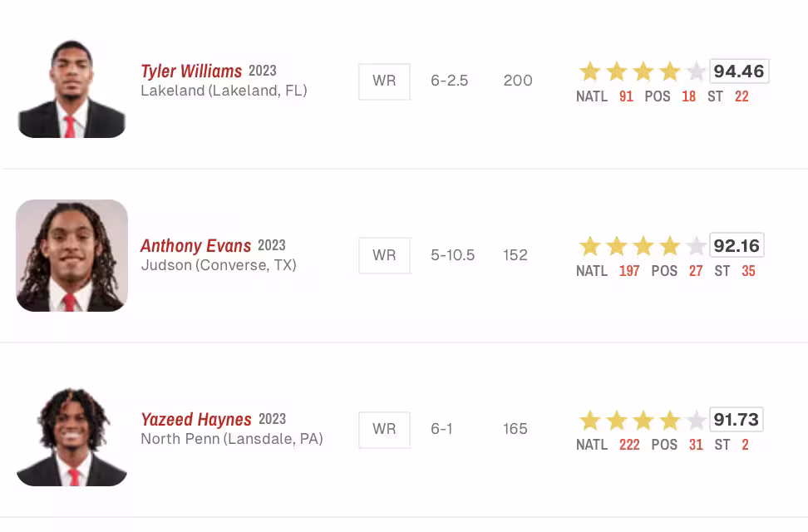Select WR position badge for Tyler Williams

(384, 81)
